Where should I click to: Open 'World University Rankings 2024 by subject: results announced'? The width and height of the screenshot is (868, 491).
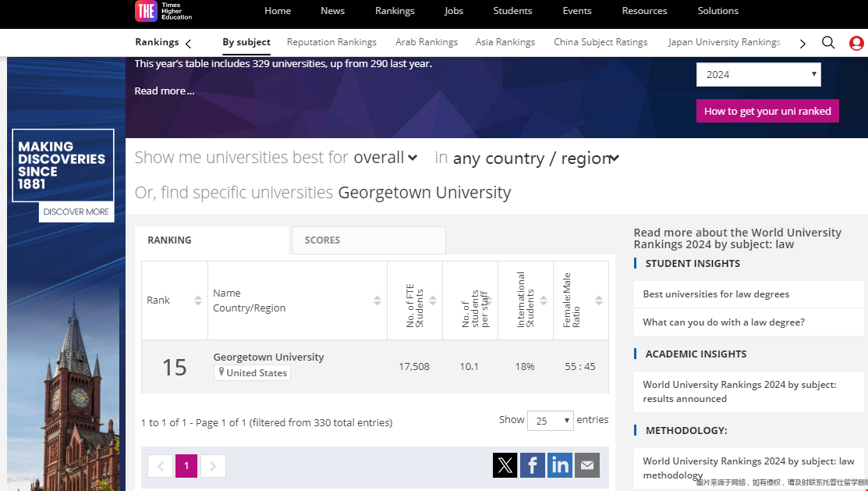pyautogui.click(x=739, y=392)
